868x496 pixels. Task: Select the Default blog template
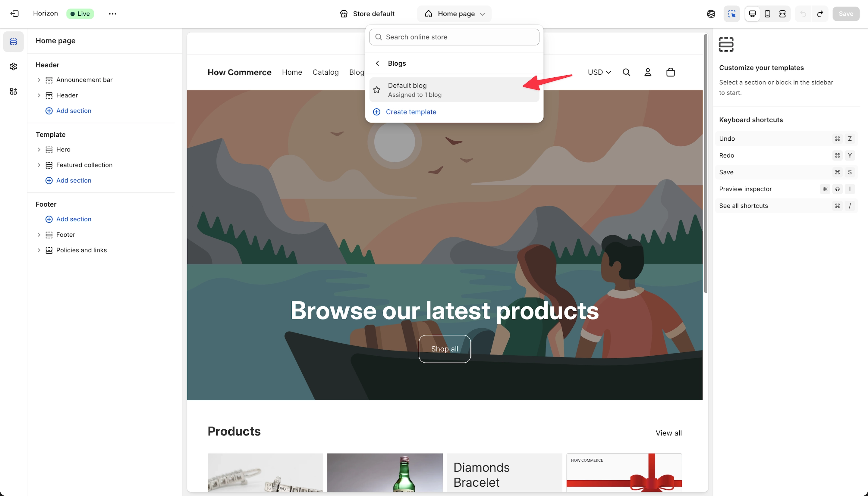tap(454, 90)
